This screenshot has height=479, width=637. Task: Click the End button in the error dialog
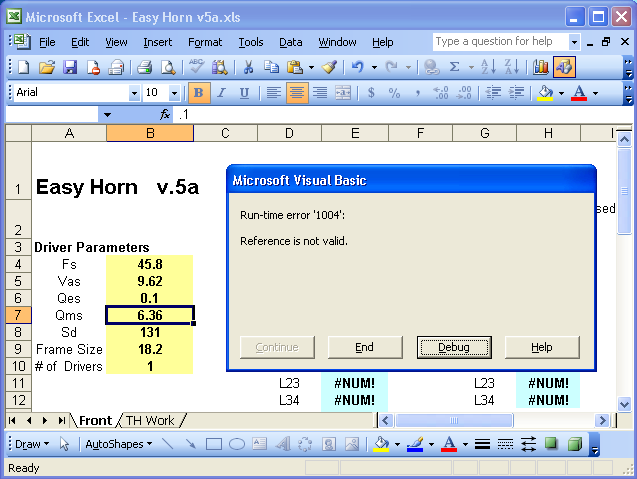coord(365,347)
